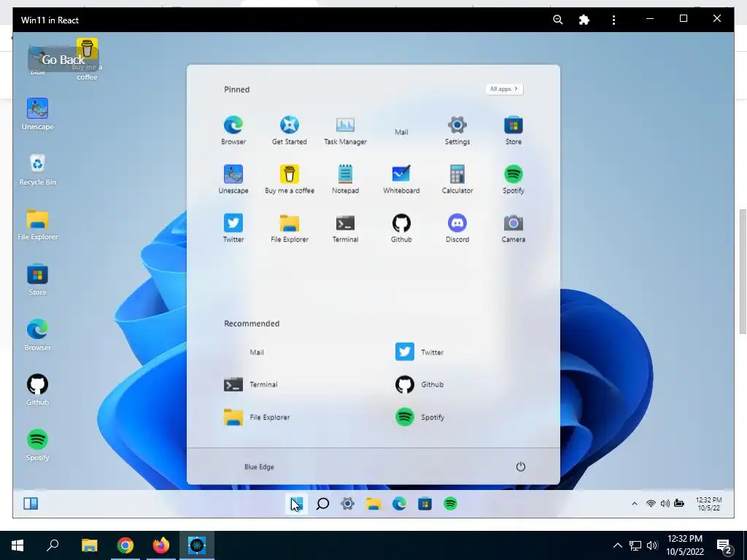Launch Terminal from Pinned apps
This screenshot has width=747, height=560.
point(345,228)
